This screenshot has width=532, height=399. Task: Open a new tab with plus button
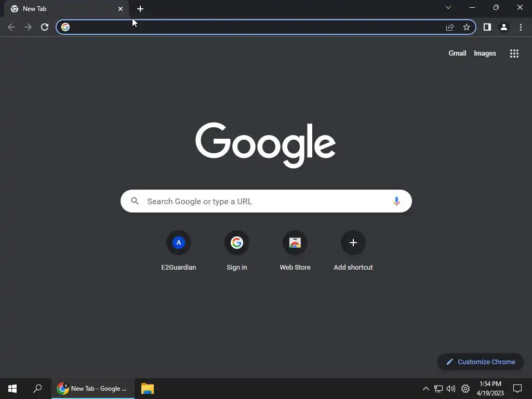point(140,9)
